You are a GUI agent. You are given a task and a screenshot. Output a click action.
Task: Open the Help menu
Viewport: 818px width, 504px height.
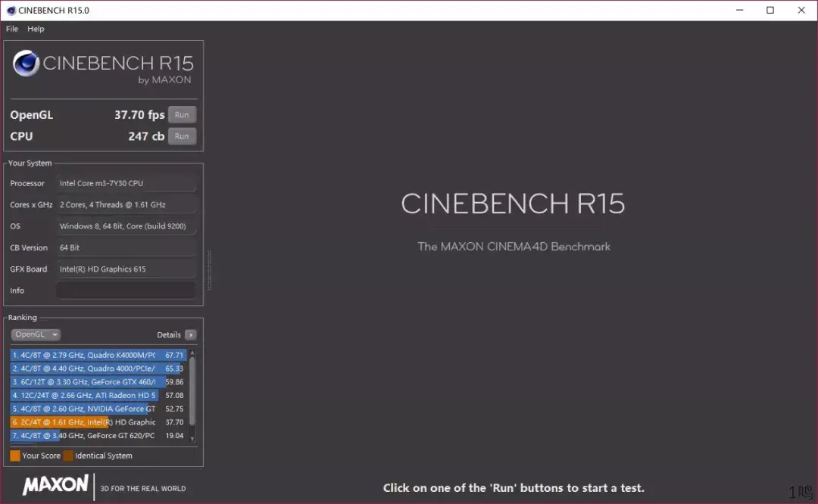pos(36,29)
